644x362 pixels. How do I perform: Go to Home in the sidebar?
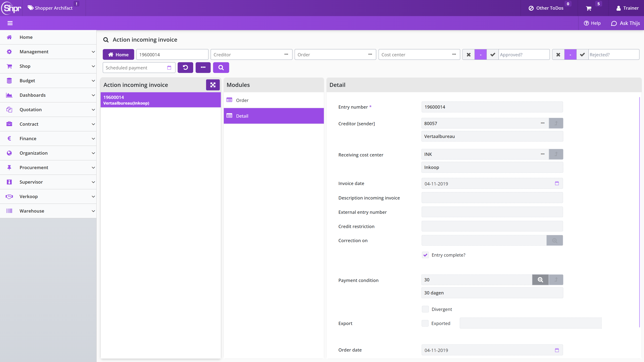(x=48, y=37)
